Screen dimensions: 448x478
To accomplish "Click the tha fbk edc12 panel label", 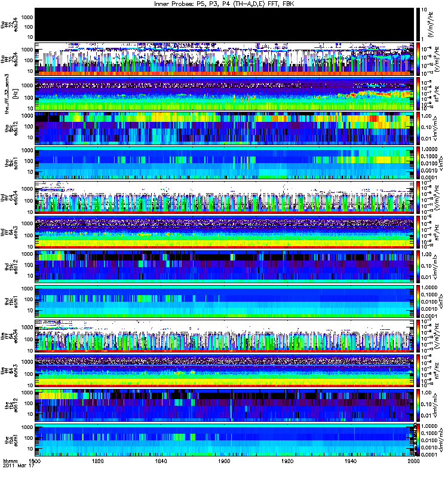I will pos(11,128).
